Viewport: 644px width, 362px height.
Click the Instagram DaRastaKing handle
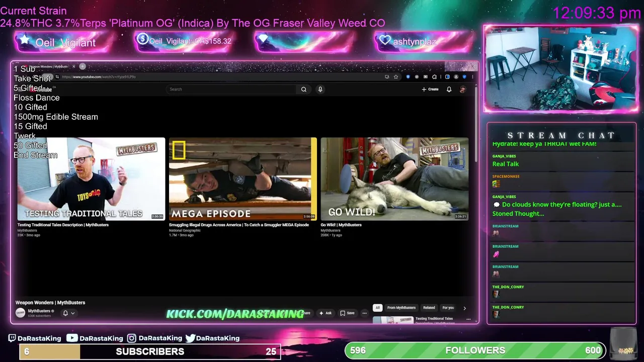154,338
